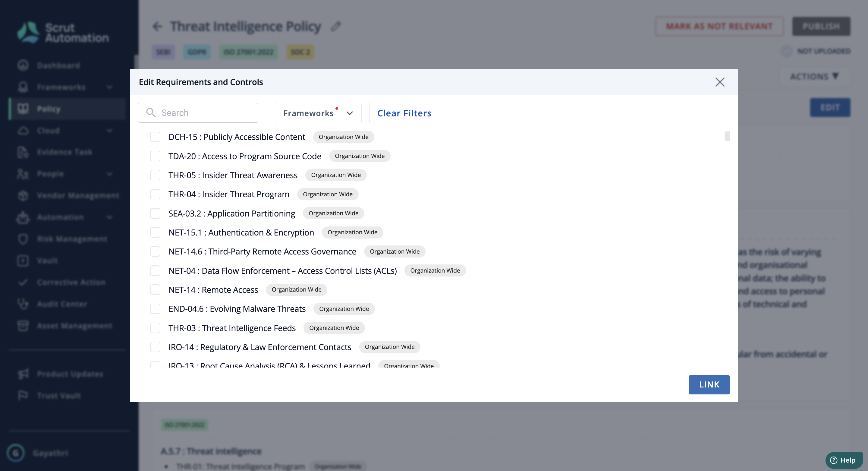Click the pencil icon beside policy title
The width and height of the screenshot is (868, 471).
[x=336, y=26]
